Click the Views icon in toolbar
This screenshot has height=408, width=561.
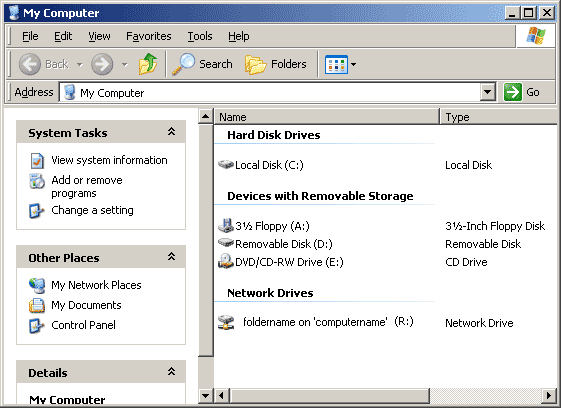(x=336, y=64)
